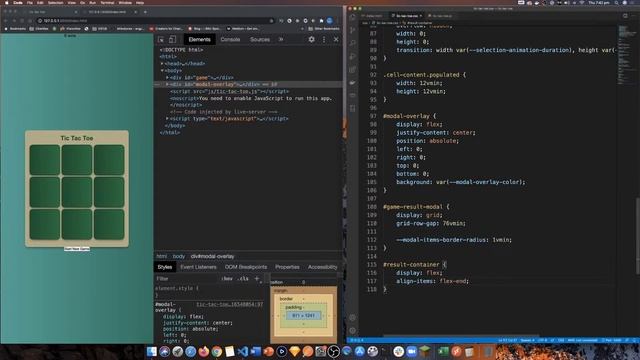This screenshot has width=640, height=360.
Task: Open the DevTools three-dot options menu
Action: [x=324, y=40]
